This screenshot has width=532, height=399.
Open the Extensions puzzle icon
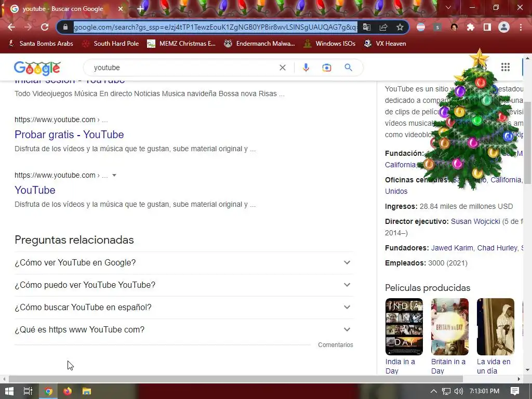click(471, 27)
